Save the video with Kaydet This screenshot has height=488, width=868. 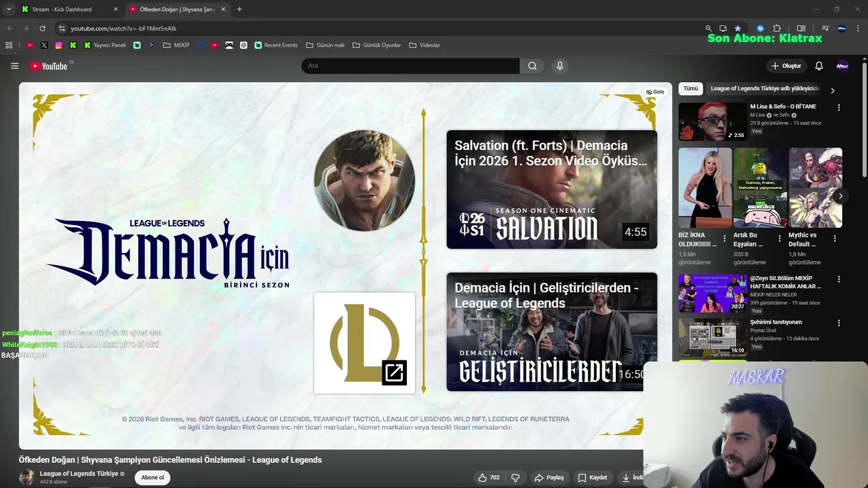pos(592,477)
